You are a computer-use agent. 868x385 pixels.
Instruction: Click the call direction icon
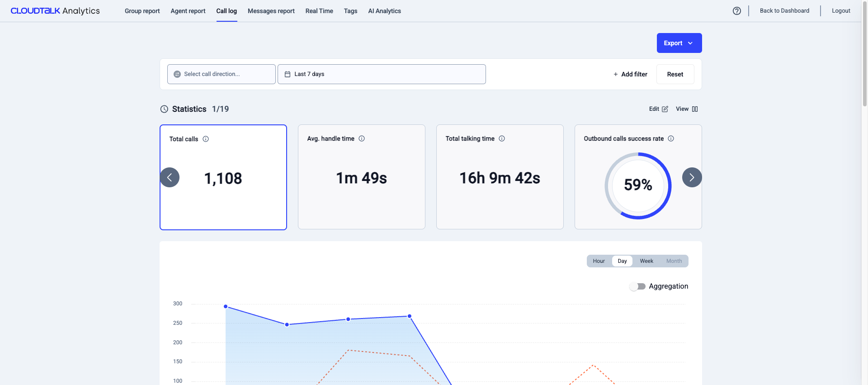tap(177, 74)
